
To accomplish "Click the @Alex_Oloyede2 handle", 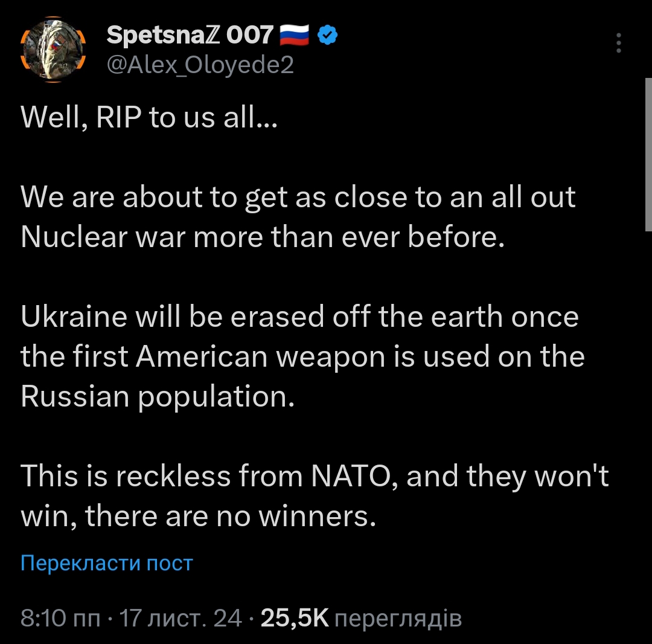I will [x=200, y=64].
